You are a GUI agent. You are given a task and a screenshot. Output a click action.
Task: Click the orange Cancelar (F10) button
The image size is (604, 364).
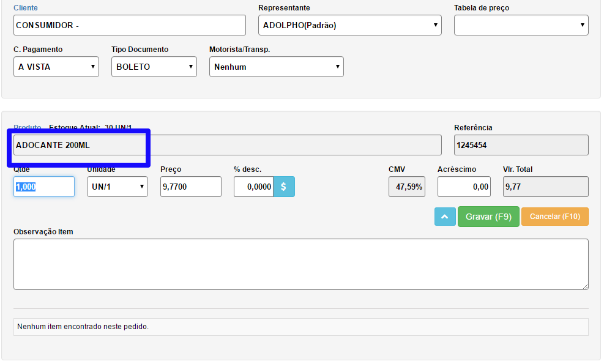click(554, 217)
